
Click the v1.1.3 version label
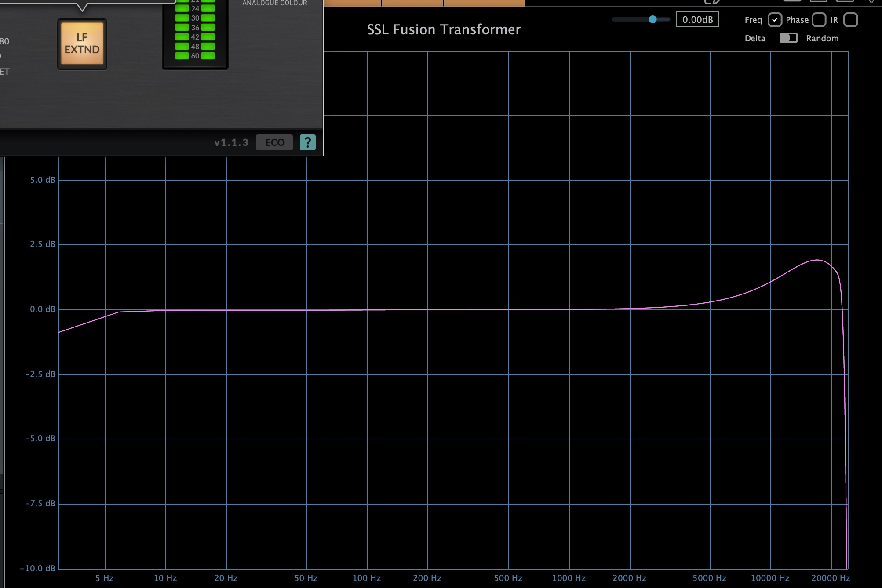coord(231,142)
